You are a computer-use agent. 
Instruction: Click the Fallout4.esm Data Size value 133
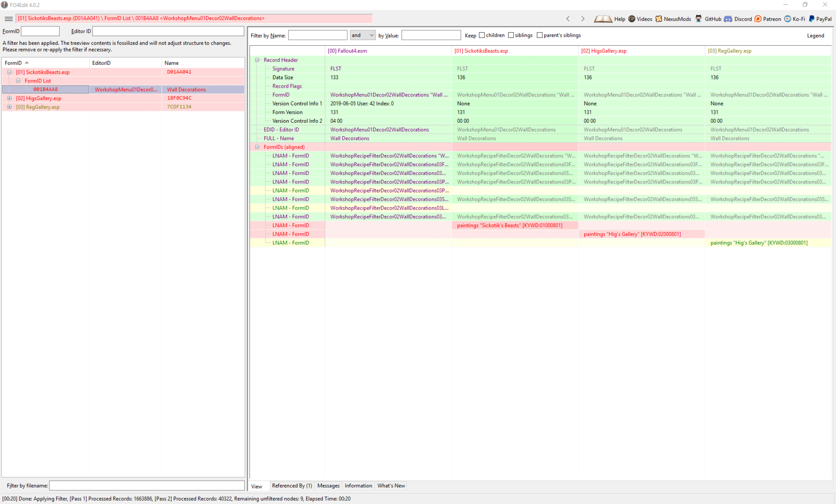(334, 77)
